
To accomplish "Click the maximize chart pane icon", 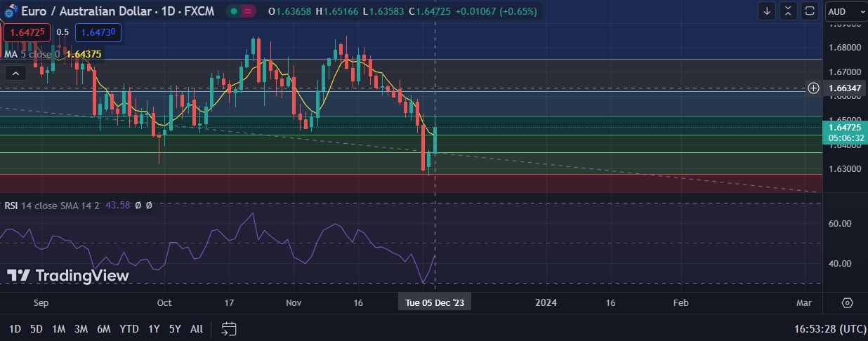I will (810, 11).
